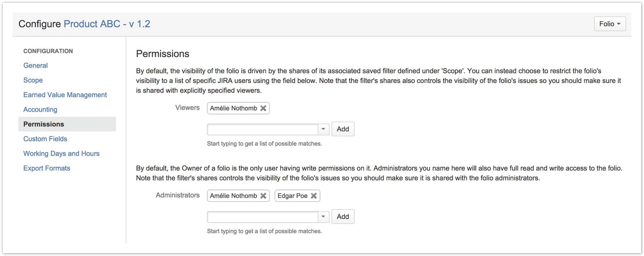The height and width of the screenshot is (256, 644).
Task: Open Earned Value Management settings
Action: [x=65, y=95]
